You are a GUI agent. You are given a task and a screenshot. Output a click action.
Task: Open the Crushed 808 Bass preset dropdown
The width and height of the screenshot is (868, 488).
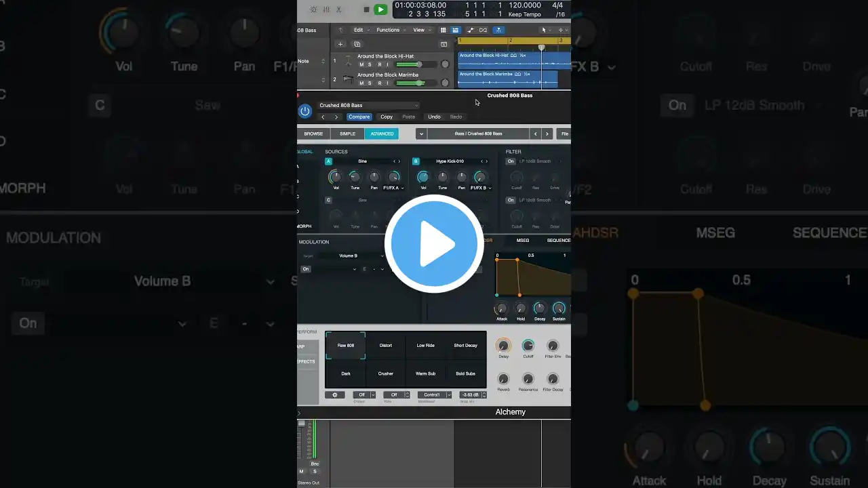[x=368, y=105]
